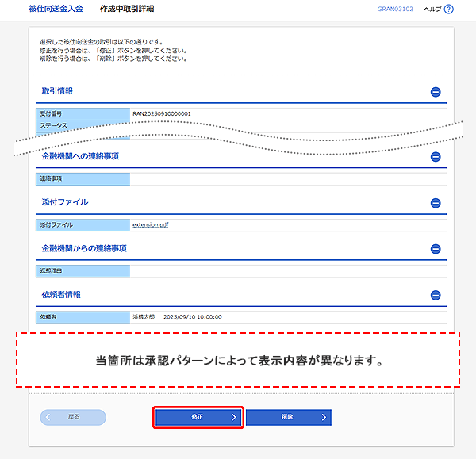Collapse the 金融機関からの連絡事項 section
Image resolution: width=476 pixels, height=459 pixels.
click(436, 249)
